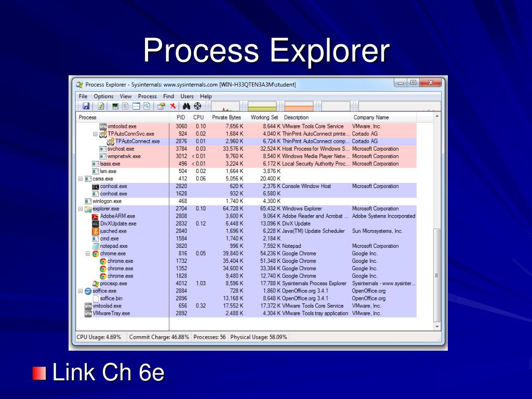Click the first conhost.exe console icon
The height and width of the screenshot is (399, 532).
[96, 187]
